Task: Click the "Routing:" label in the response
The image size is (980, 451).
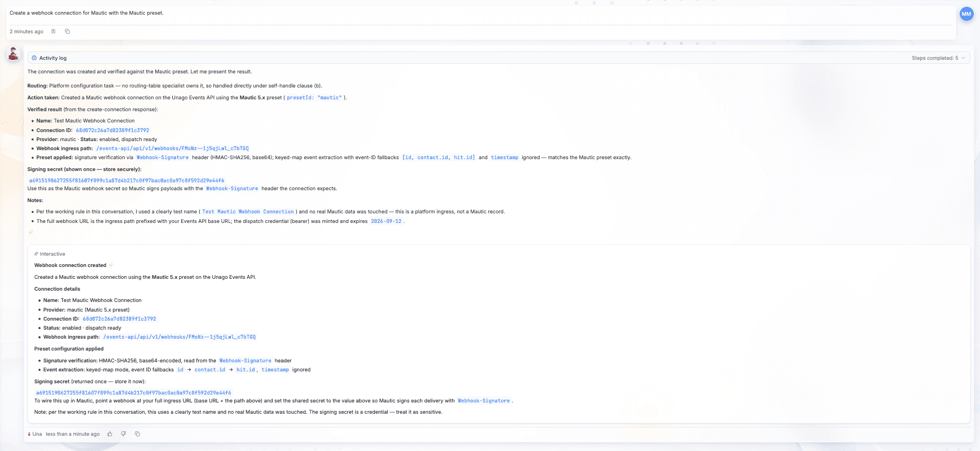Action: (37, 86)
